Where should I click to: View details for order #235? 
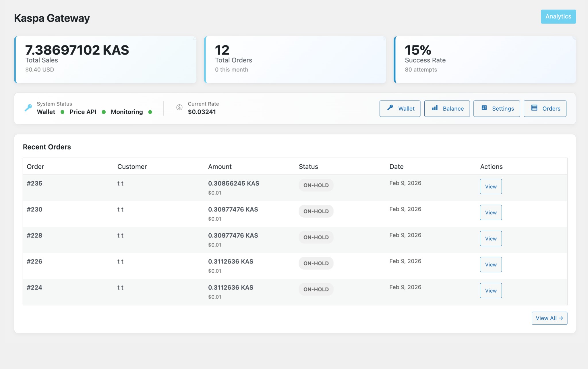click(491, 186)
